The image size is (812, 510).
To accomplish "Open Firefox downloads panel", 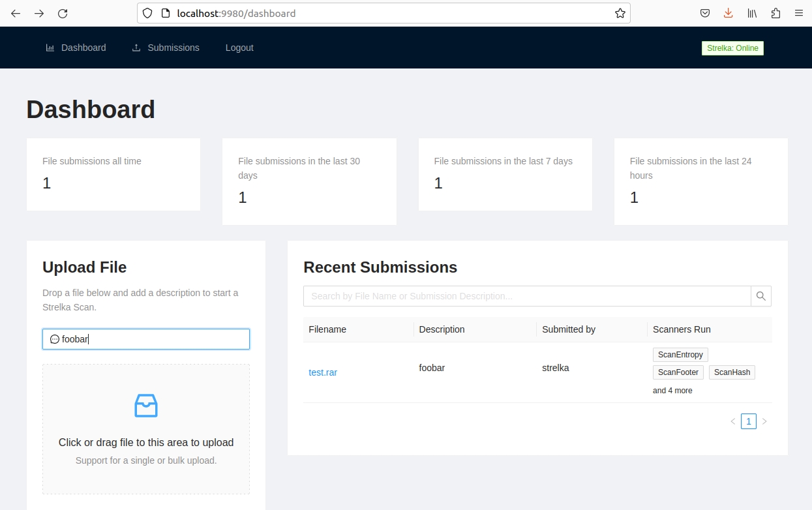I will point(729,13).
